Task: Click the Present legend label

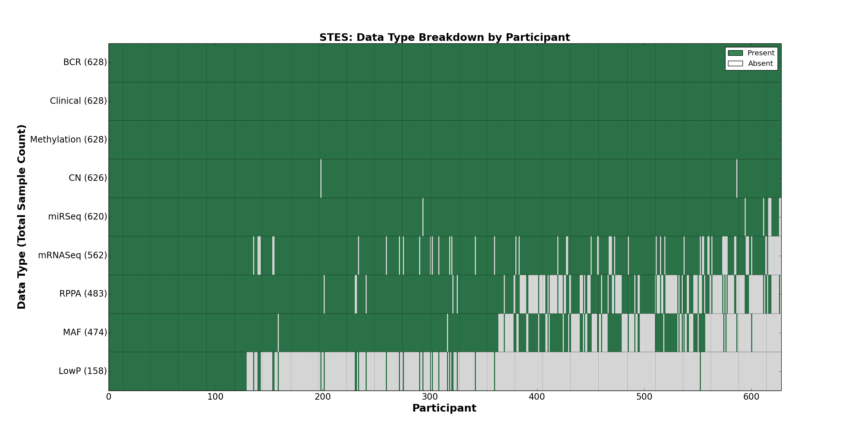Action: (761, 53)
